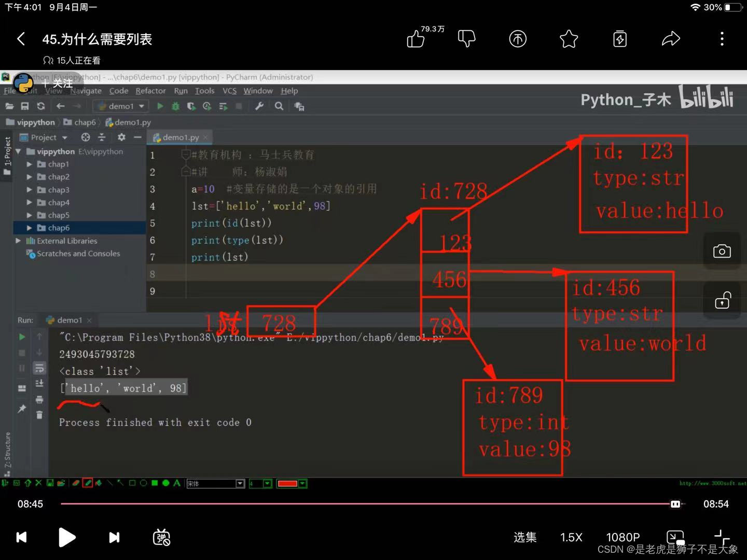Skip to the previous video
The height and width of the screenshot is (560, 747).
point(21,537)
